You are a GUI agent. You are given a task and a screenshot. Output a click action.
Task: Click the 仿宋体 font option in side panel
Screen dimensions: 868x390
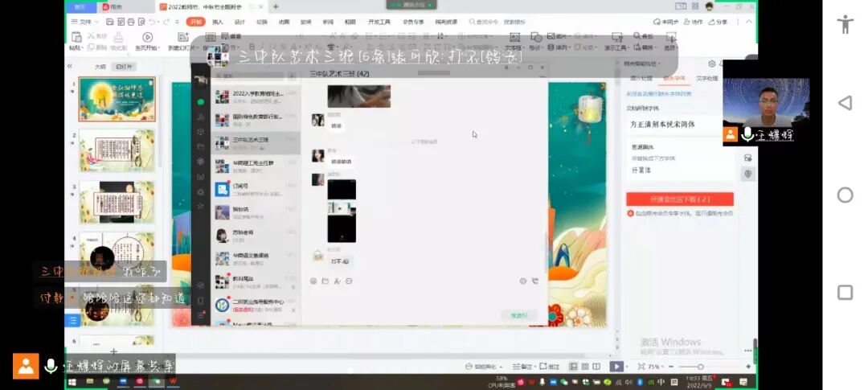[x=641, y=170]
